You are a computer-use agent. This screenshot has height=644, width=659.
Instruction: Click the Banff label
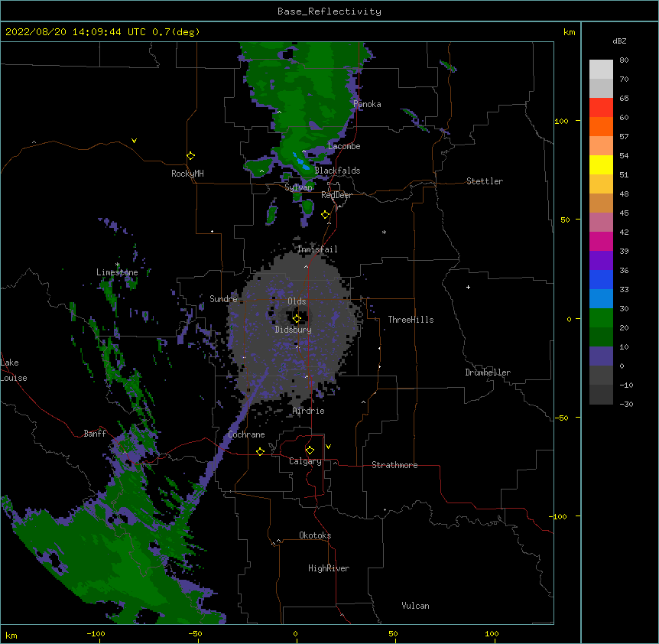click(x=95, y=434)
